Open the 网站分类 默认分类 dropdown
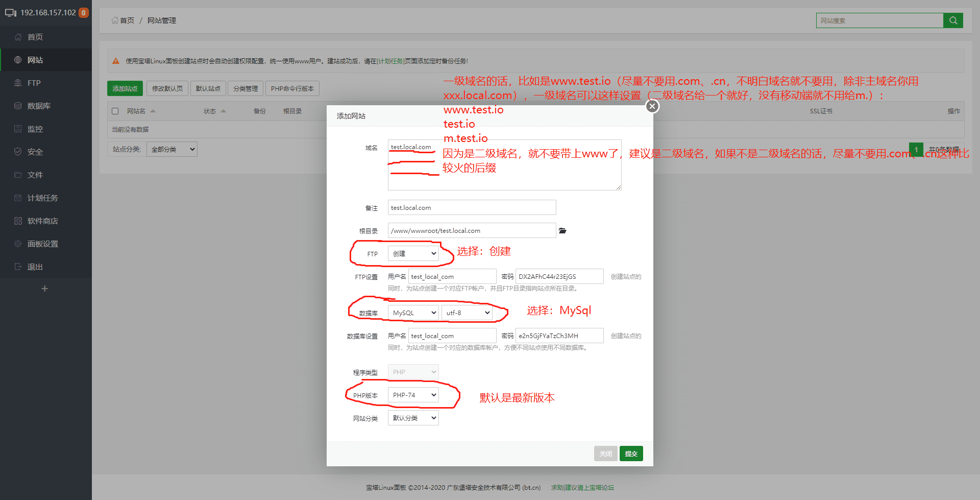 tap(413, 418)
